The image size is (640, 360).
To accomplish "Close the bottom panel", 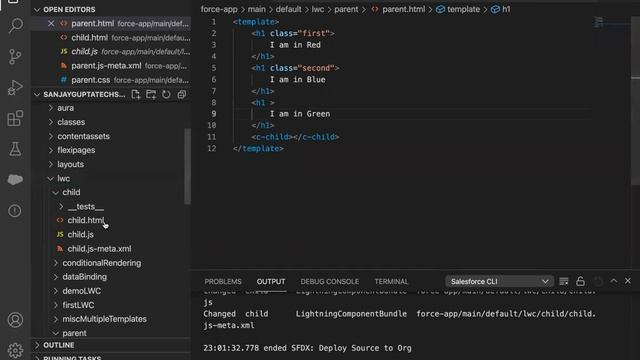I will pyautogui.click(x=628, y=281).
